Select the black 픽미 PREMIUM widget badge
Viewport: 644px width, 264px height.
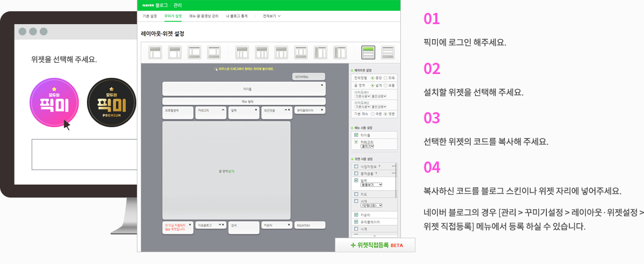[x=112, y=102]
